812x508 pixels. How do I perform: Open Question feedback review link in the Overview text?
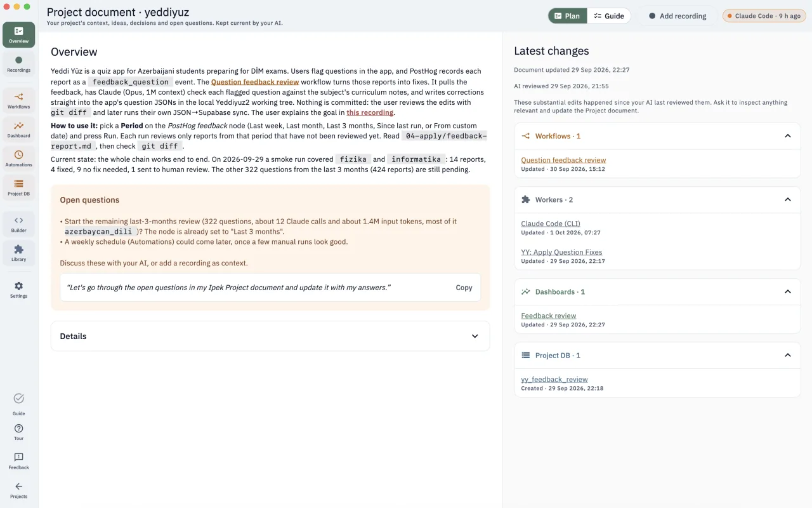click(255, 82)
